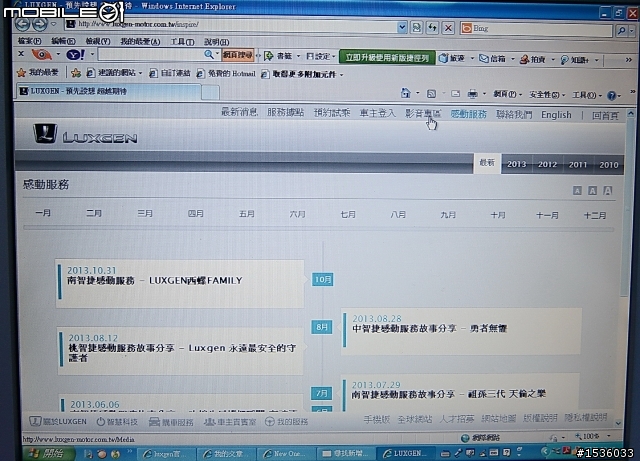Click the Luxgen logo on the page
The width and height of the screenshot is (640, 461).
tap(85, 134)
